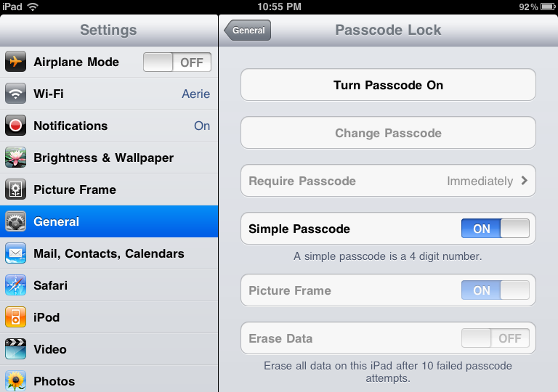
Task: Go back using the General button
Action: [248, 30]
